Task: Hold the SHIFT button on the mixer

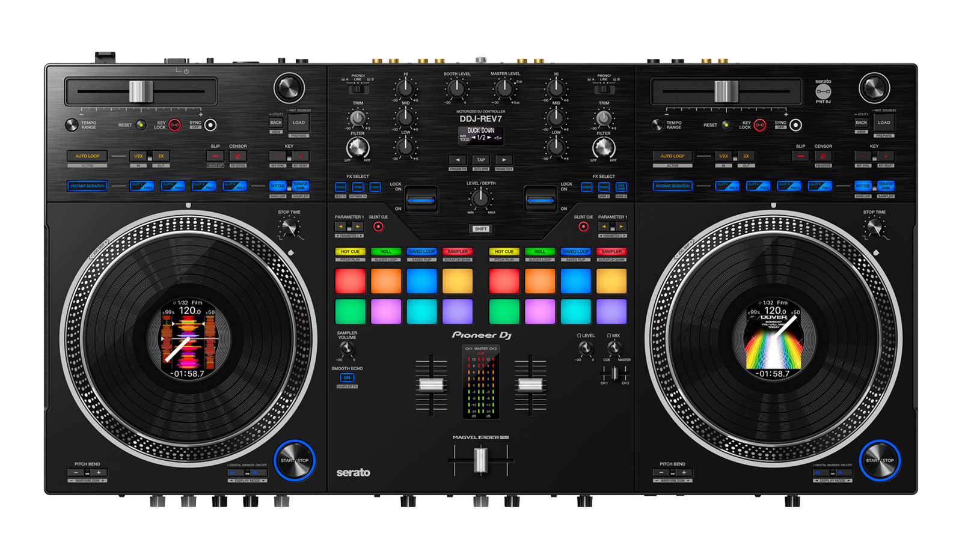Action: 481,229
